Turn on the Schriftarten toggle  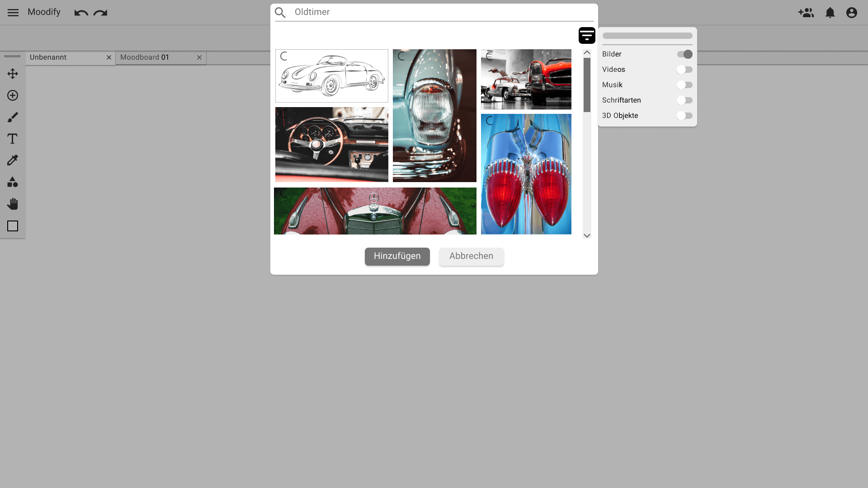click(684, 100)
